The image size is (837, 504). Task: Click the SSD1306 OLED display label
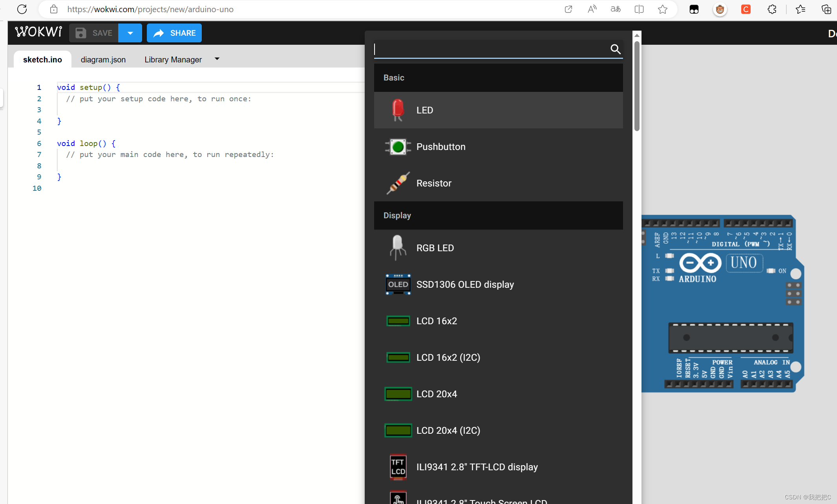point(465,285)
